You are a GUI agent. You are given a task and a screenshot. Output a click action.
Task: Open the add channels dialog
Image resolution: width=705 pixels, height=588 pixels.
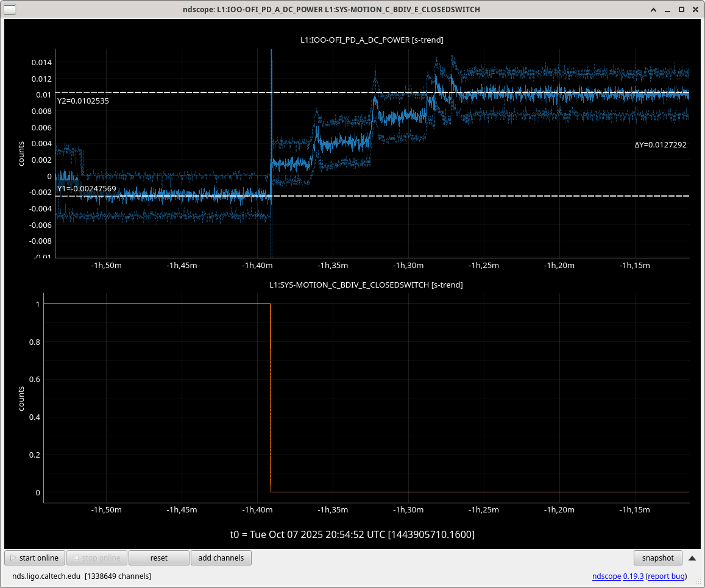tap(221, 558)
